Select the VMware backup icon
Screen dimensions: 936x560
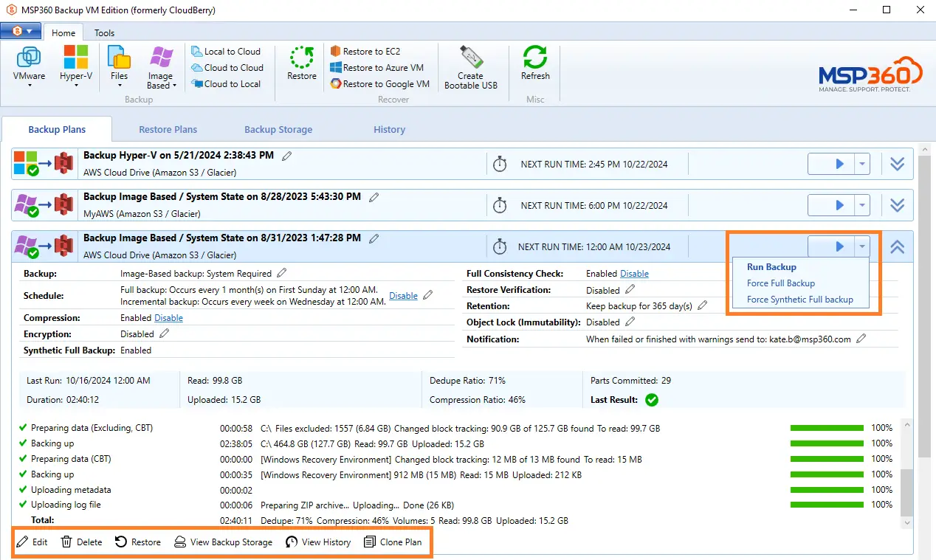(x=28, y=65)
